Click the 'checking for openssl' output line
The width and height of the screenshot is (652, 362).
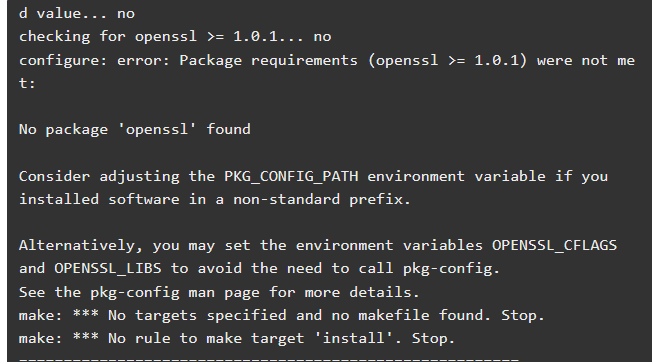(x=175, y=37)
